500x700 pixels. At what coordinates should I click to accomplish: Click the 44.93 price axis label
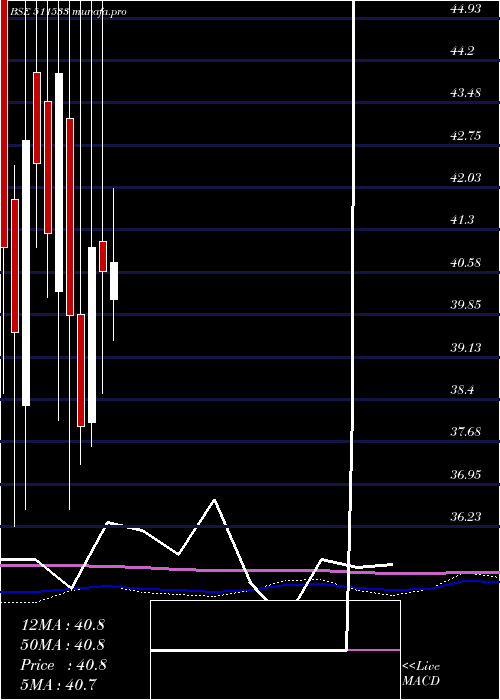466,8
